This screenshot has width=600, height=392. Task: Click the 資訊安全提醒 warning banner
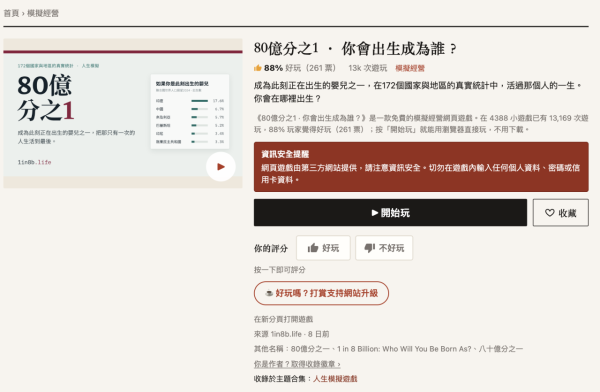[421, 167]
